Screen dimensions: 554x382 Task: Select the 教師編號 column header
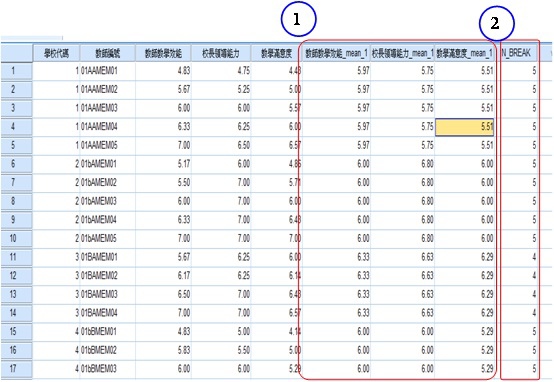[x=108, y=53]
